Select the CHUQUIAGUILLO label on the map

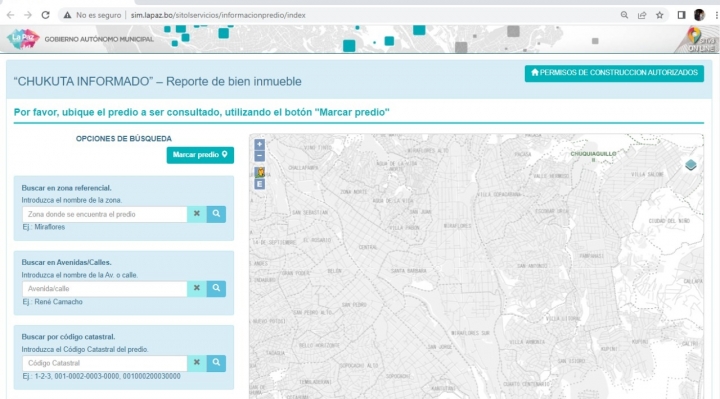[x=593, y=157]
